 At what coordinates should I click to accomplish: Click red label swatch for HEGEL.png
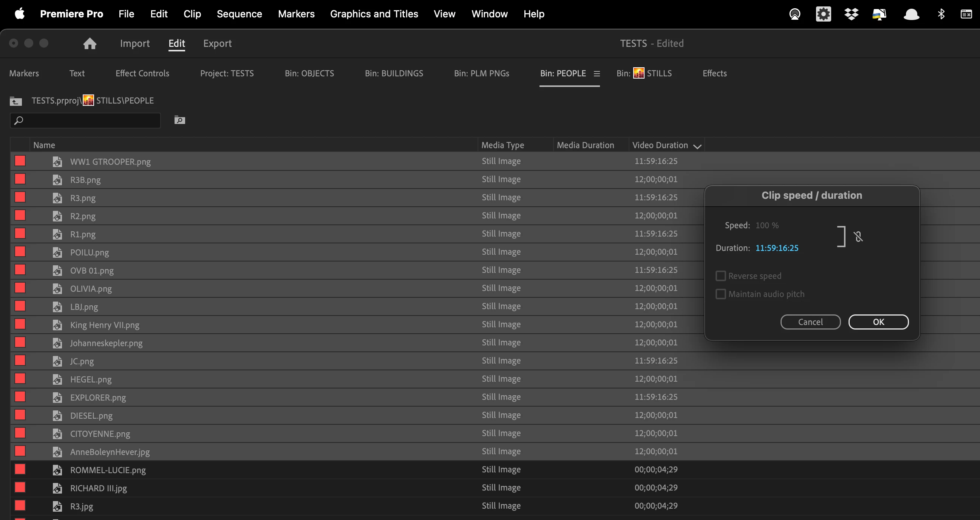(20, 379)
